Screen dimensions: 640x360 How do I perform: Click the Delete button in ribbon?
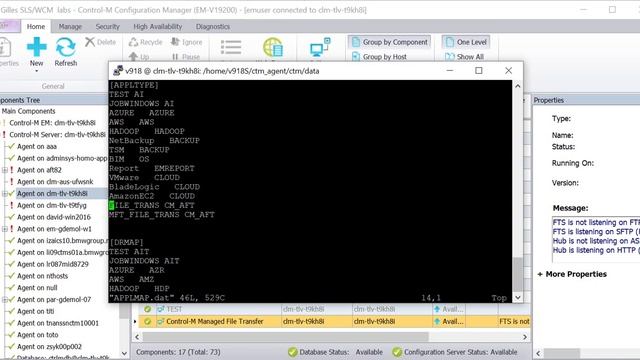coord(100,42)
